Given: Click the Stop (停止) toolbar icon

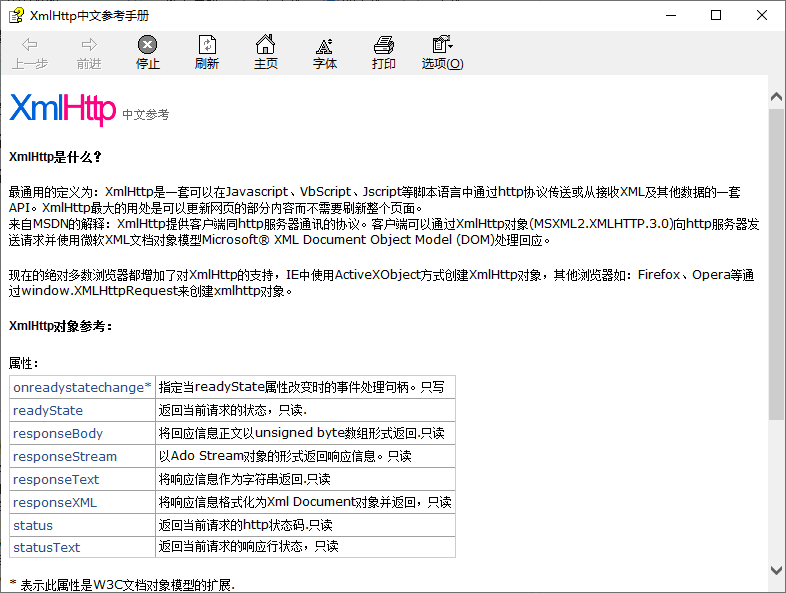Looking at the screenshot, I should point(147,46).
